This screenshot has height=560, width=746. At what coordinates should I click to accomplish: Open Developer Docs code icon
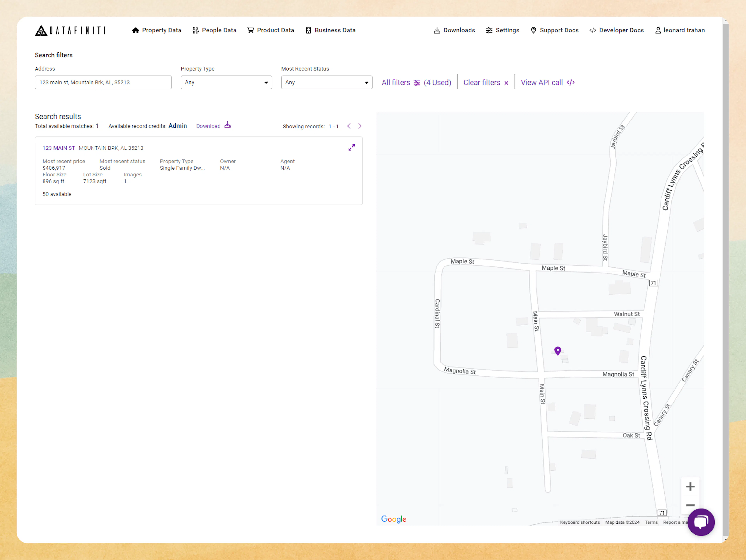(x=593, y=30)
